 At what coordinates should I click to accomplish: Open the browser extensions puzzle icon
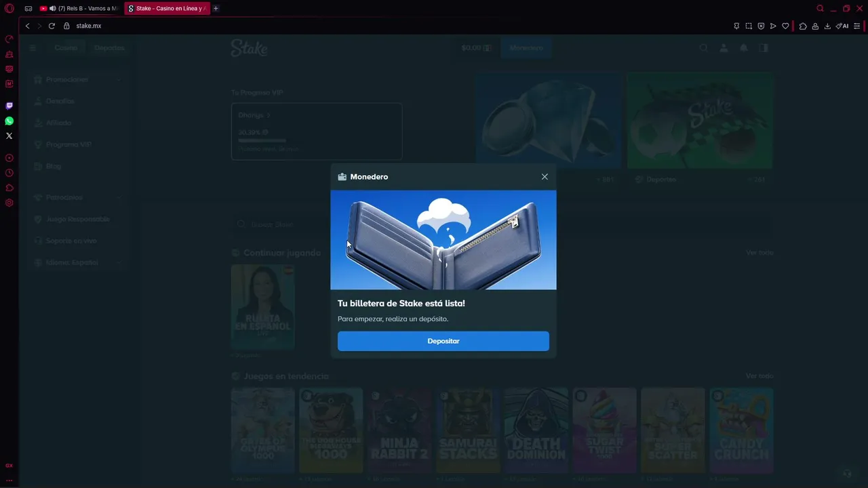coord(803,26)
